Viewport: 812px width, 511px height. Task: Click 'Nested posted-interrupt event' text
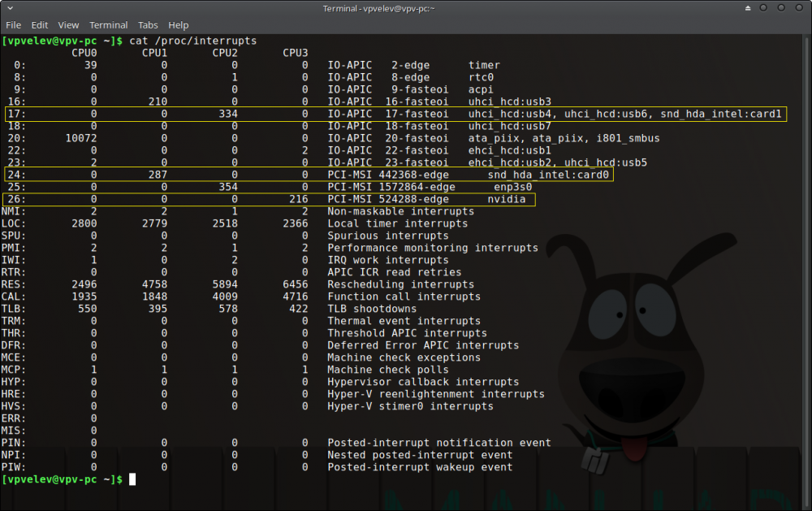point(420,454)
